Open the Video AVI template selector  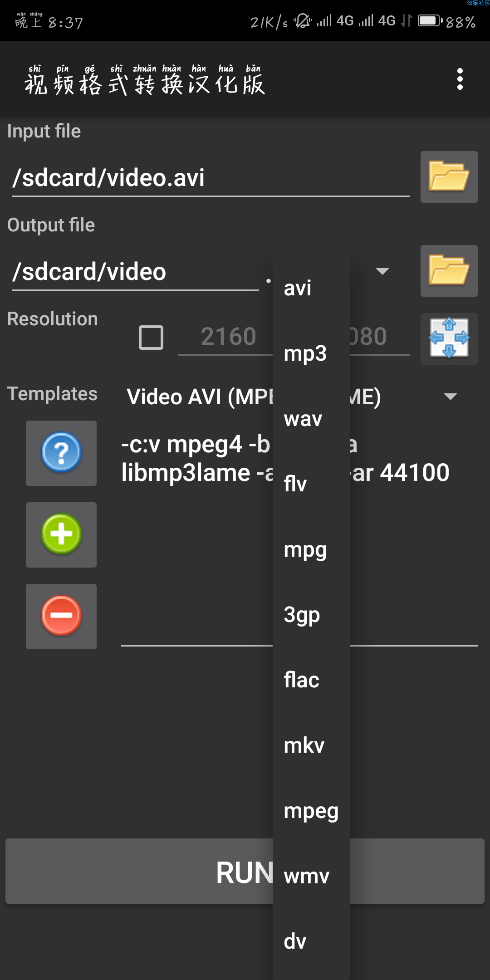point(200,397)
